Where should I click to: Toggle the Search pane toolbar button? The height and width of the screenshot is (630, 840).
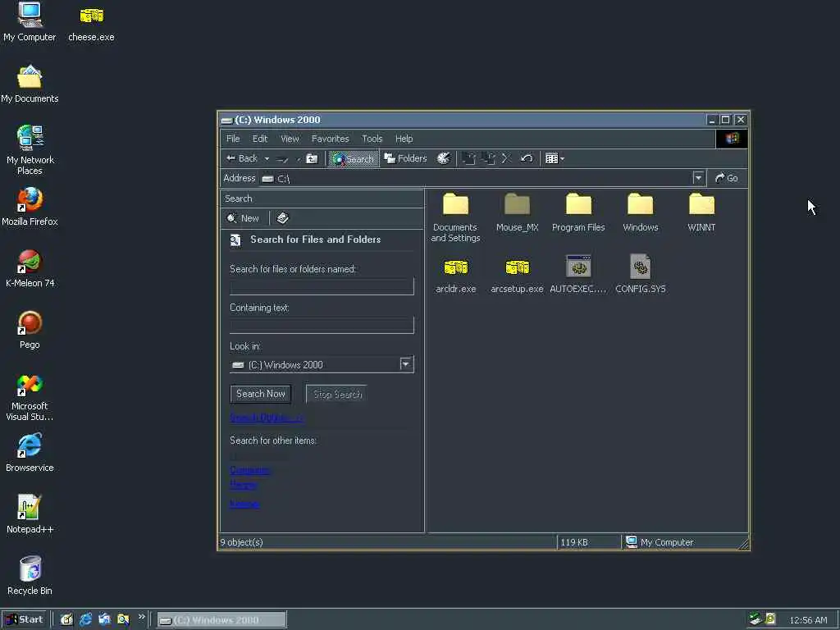(x=353, y=158)
